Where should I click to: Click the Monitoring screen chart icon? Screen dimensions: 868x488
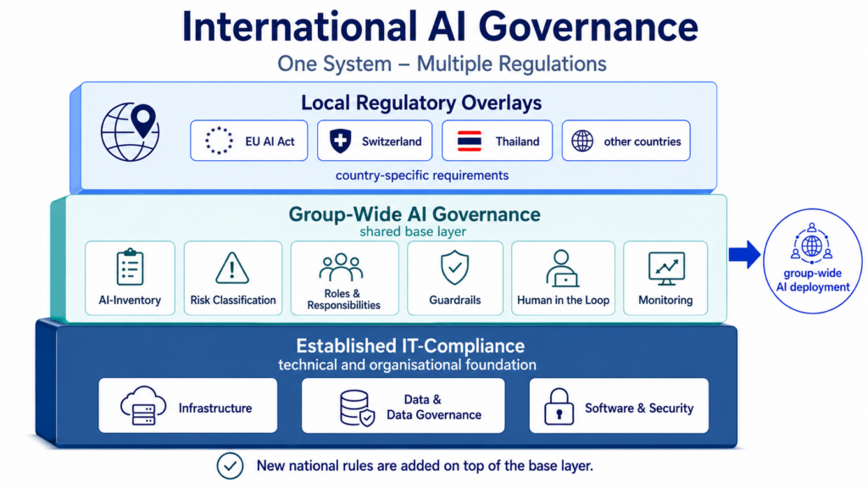(666, 269)
